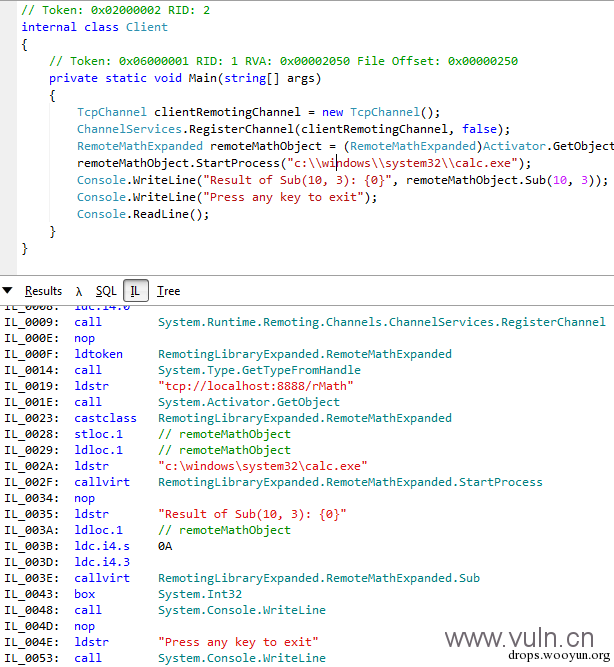This screenshot has width=614, height=667.
Task: Select IL_003B ldc.i4.s 0A row
Action: point(88,546)
